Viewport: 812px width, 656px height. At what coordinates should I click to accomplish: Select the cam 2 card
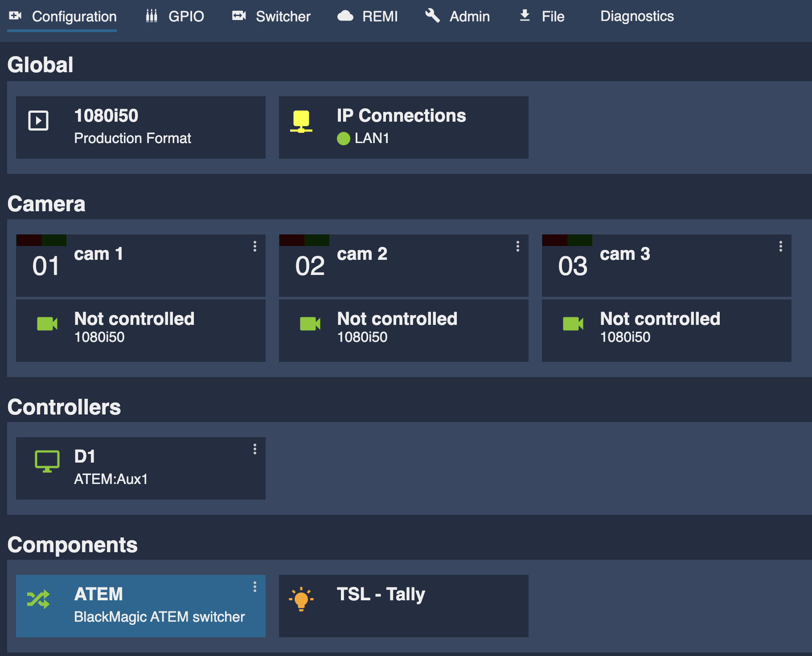point(404,266)
